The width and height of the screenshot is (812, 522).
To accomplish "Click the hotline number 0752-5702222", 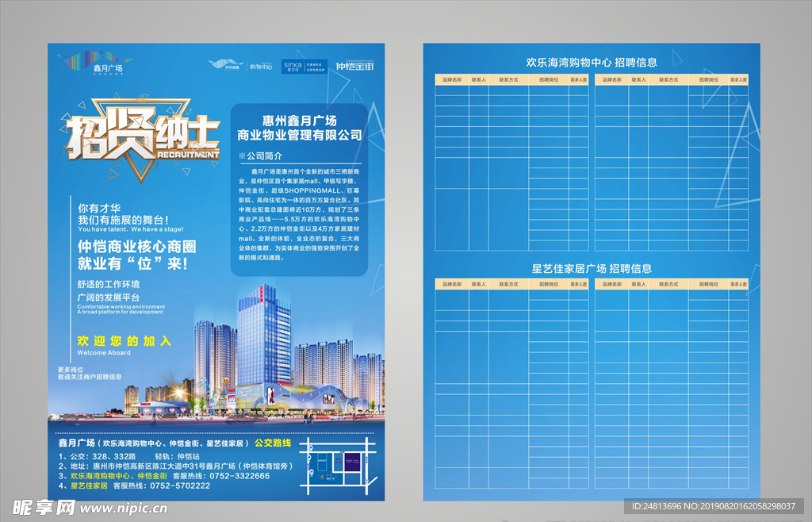I will pos(180,486).
